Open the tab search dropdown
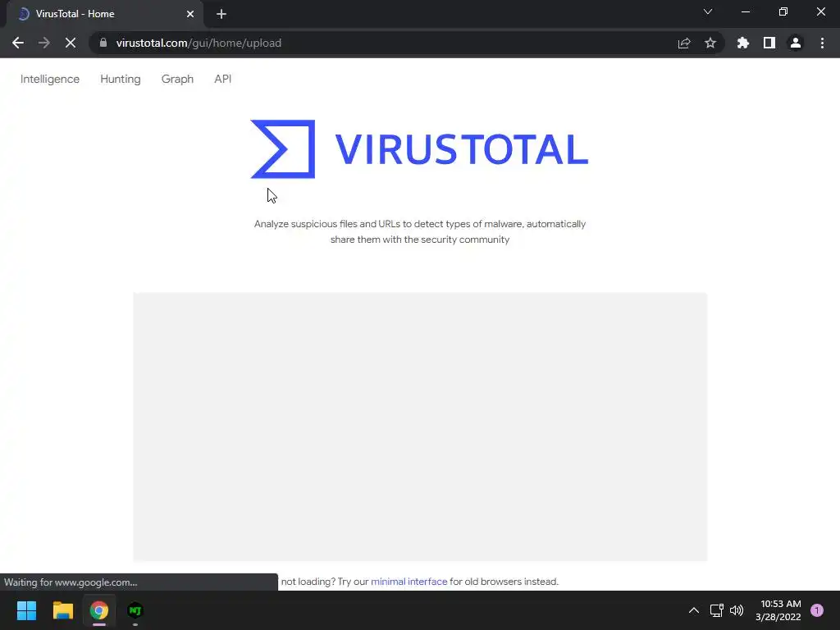840x630 pixels. click(x=708, y=11)
